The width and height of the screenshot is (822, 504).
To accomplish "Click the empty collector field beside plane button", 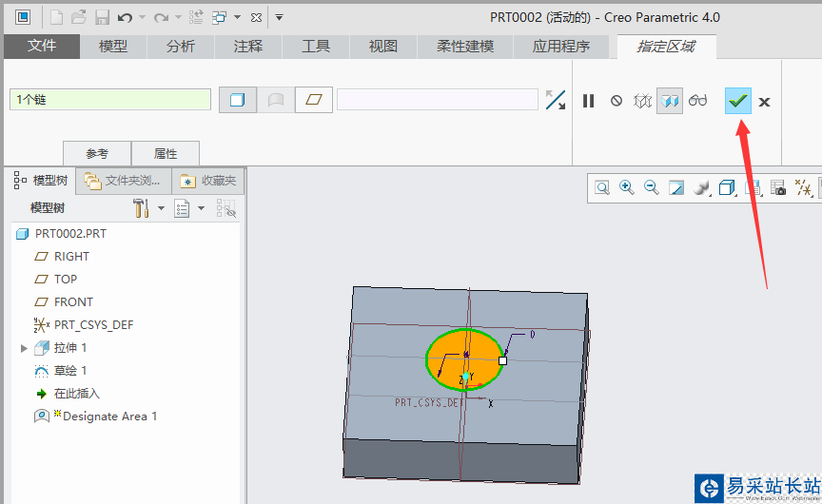I will coord(438,100).
